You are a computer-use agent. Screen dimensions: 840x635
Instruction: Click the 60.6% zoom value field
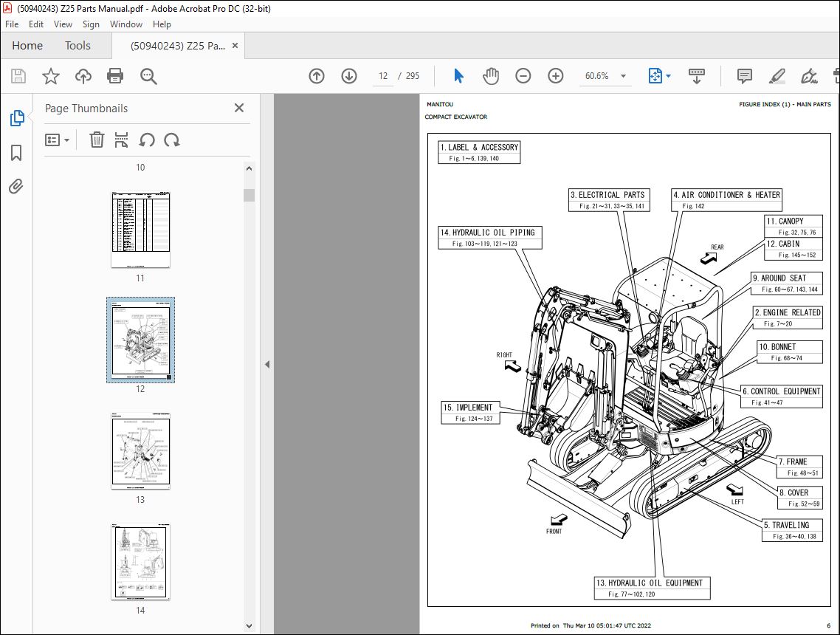point(596,76)
